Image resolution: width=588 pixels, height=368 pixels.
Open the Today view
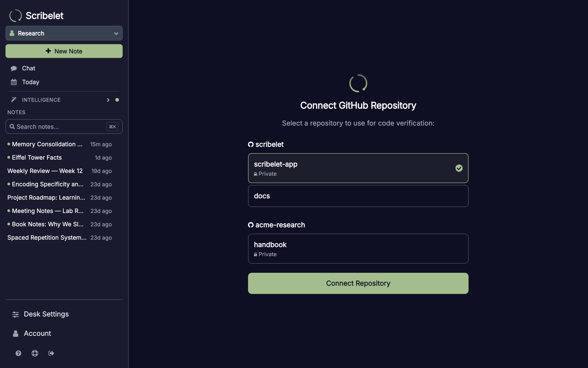click(x=64, y=82)
